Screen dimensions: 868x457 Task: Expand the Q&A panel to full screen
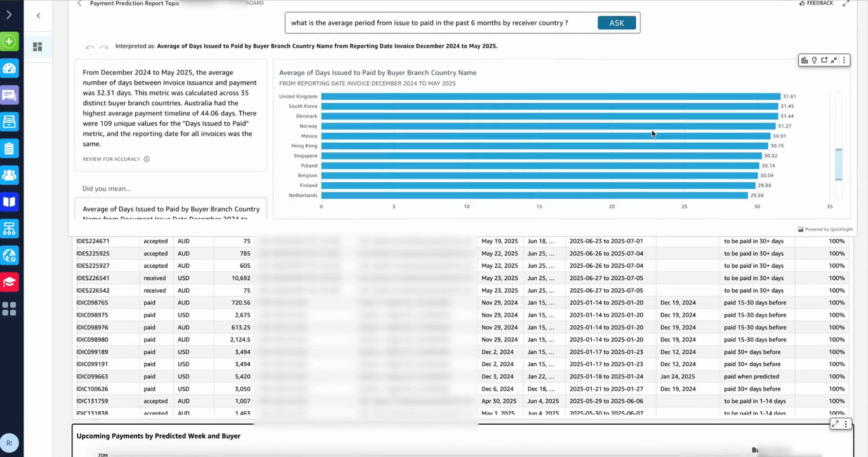pos(846,3)
